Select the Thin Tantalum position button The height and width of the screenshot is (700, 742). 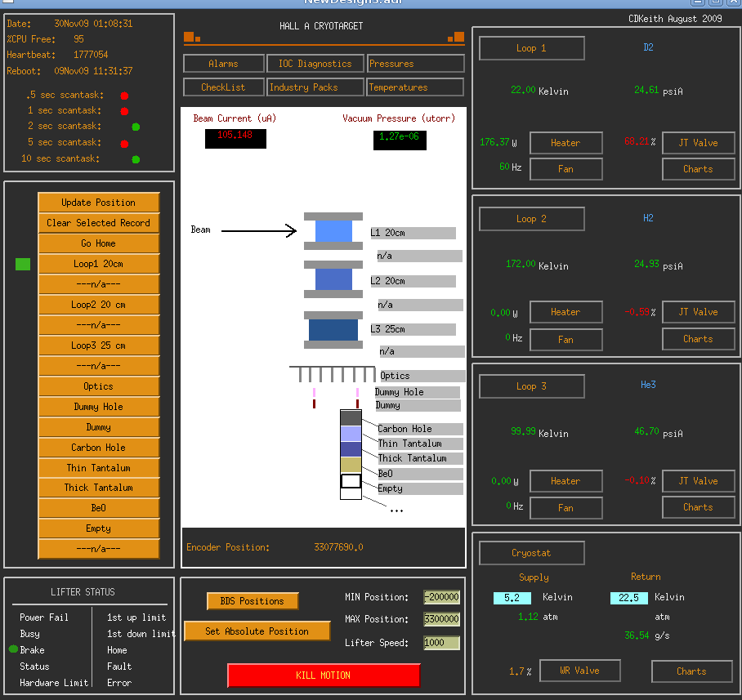[x=98, y=468]
